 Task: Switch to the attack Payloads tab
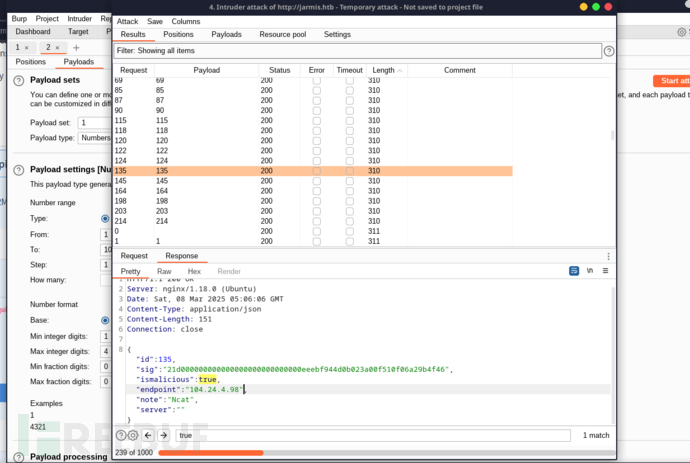tap(226, 34)
